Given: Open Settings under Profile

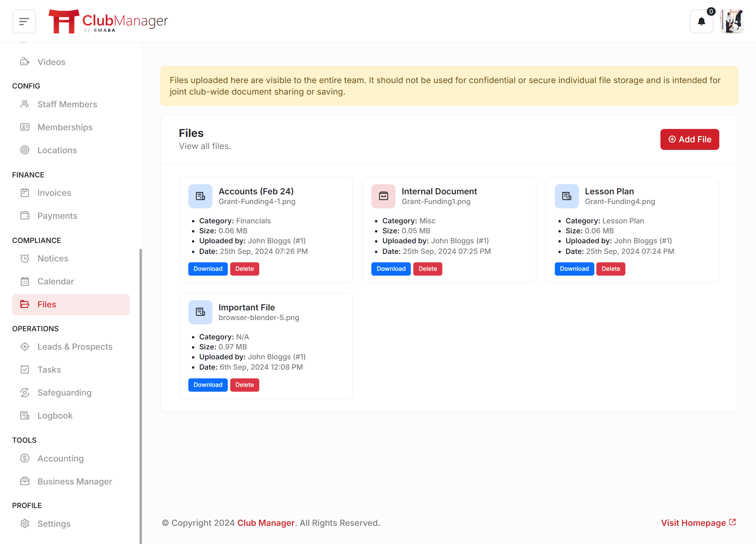Looking at the screenshot, I should (54, 524).
